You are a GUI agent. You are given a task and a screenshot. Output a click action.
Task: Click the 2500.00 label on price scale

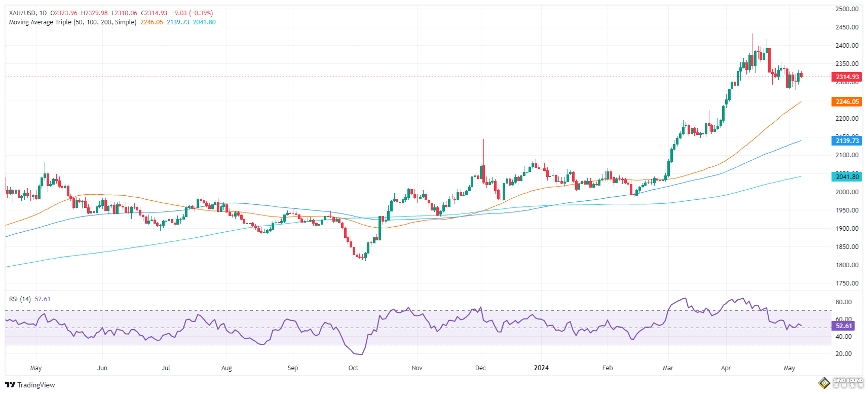coord(847,9)
